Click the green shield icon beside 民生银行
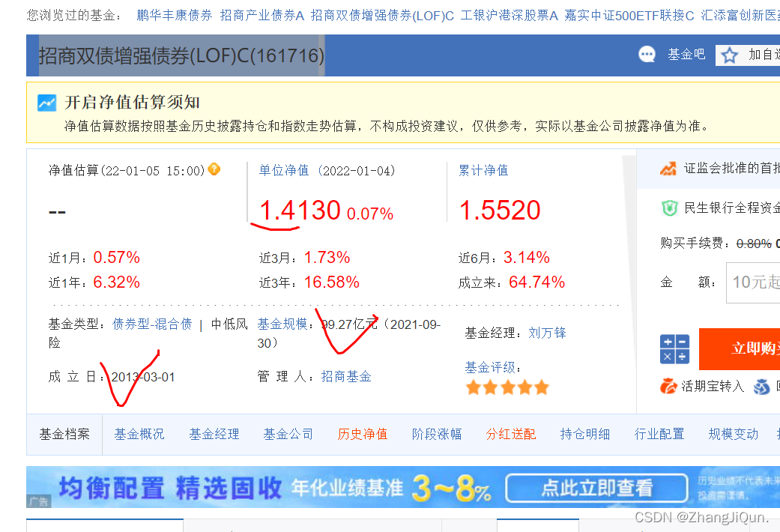 coord(670,208)
